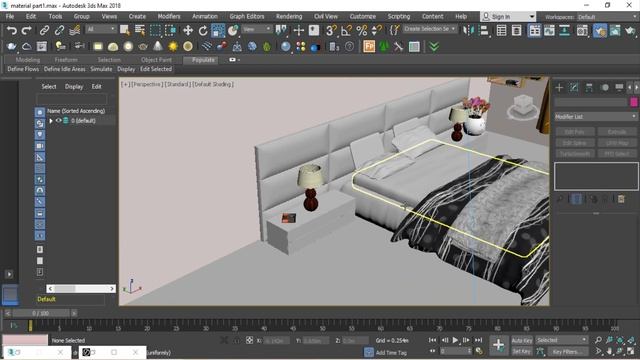The image size is (640, 360).
Task: Open the File menu
Action: coord(10,16)
